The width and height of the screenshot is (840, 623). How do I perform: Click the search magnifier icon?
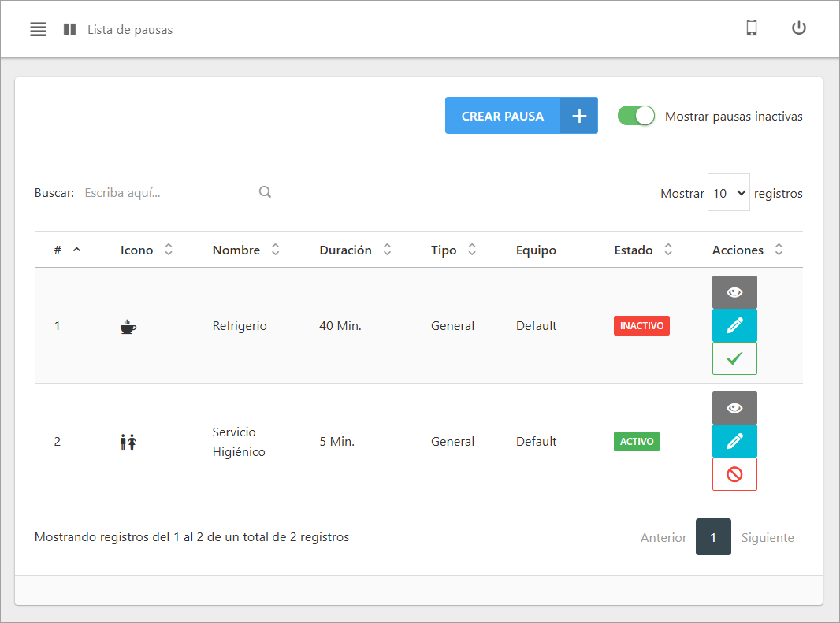click(x=265, y=191)
